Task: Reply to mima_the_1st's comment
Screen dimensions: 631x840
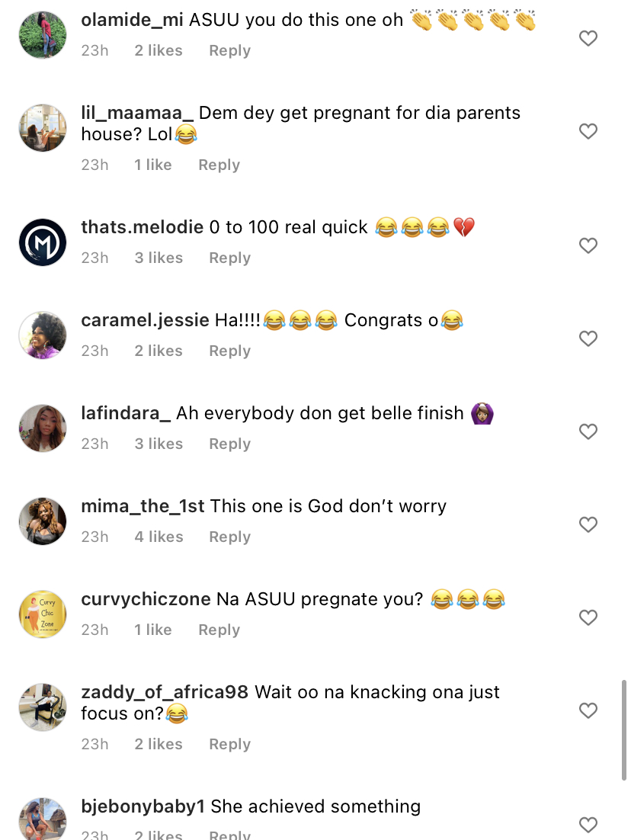Action: (229, 537)
